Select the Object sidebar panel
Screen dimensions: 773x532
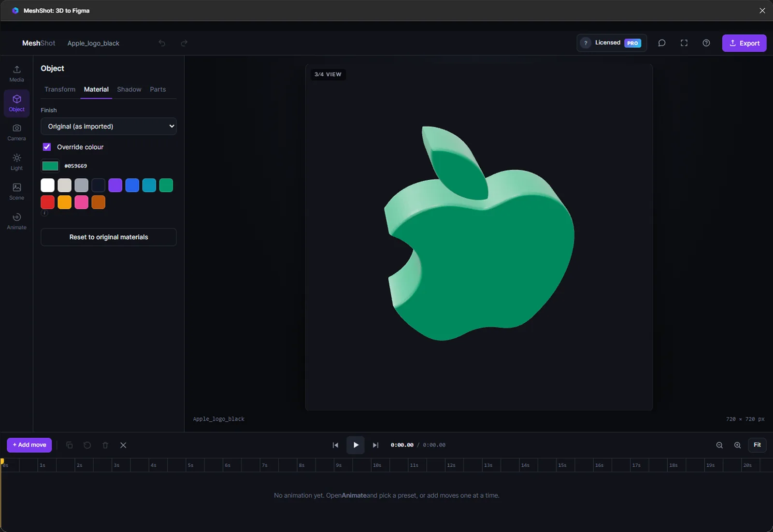click(16, 103)
